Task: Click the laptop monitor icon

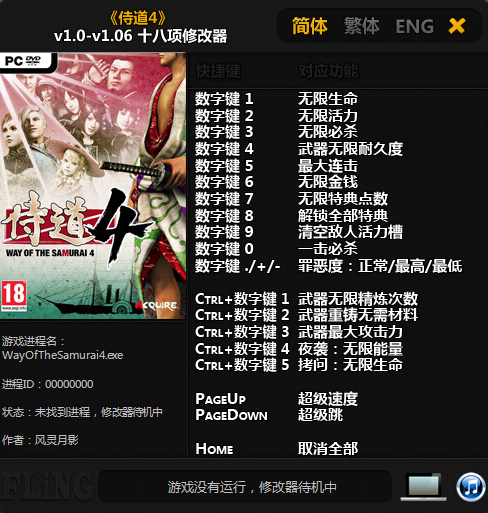Action: 423,487
